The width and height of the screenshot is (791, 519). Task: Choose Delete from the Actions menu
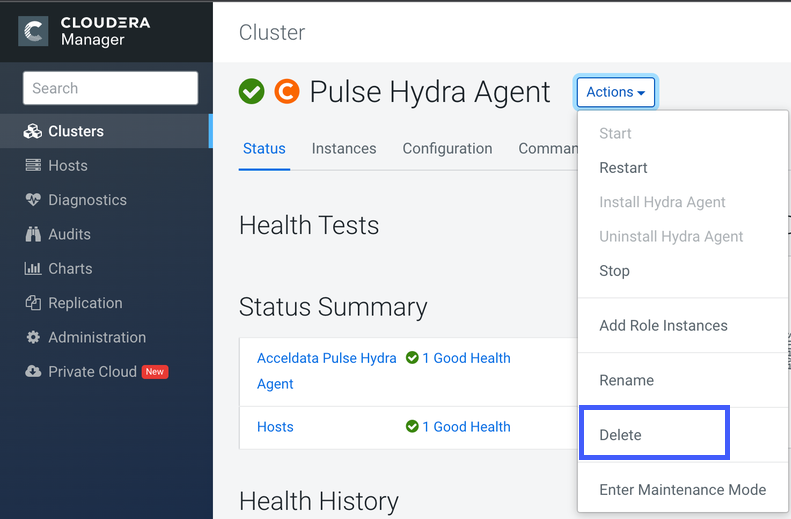(x=683, y=435)
